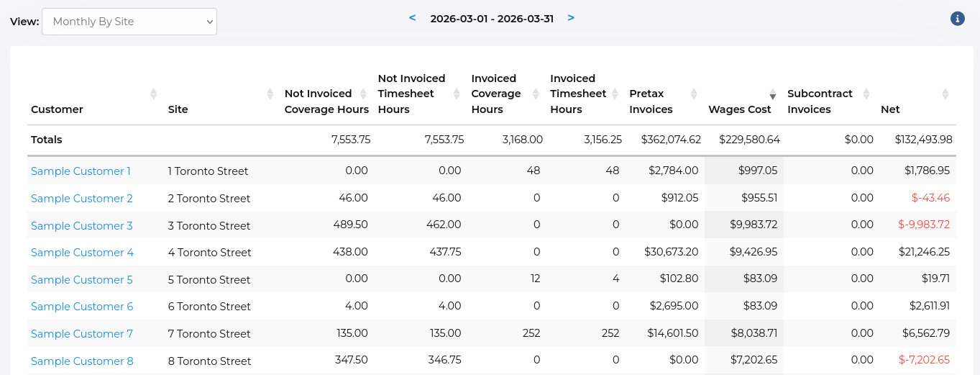The image size is (980, 375).
Task: Click the info icon at top right
Action: 957,19
